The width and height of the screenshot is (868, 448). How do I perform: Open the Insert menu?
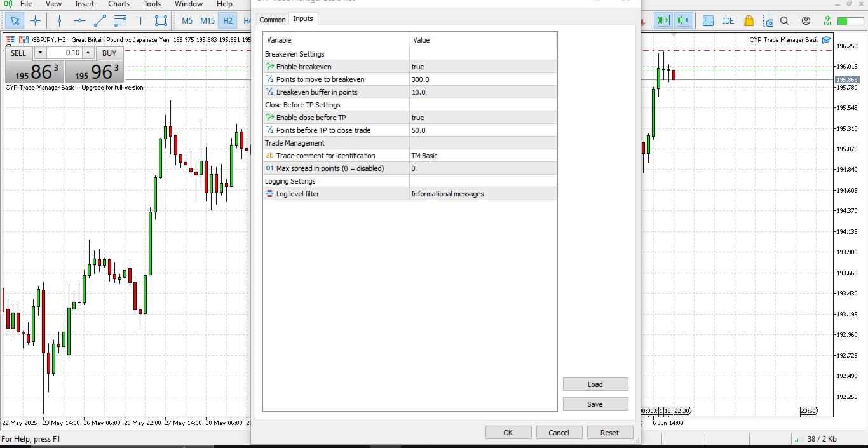[85, 4]
